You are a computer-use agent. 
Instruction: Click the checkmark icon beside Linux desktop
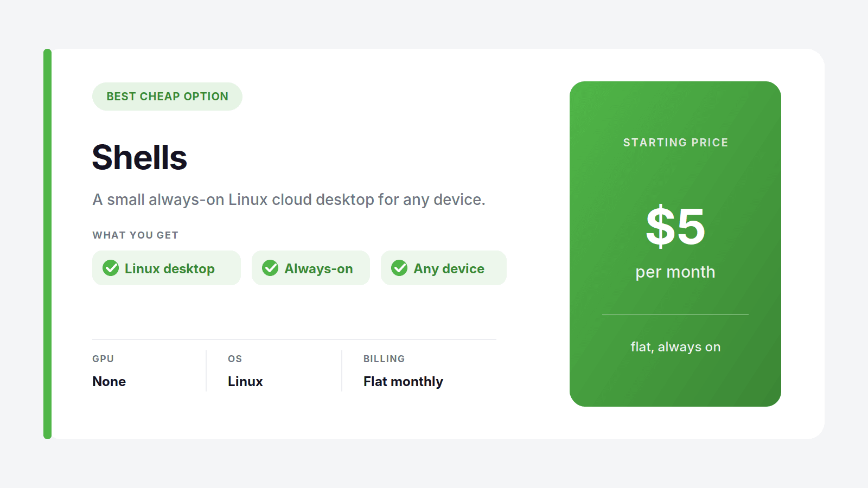(x=111, y=268)
